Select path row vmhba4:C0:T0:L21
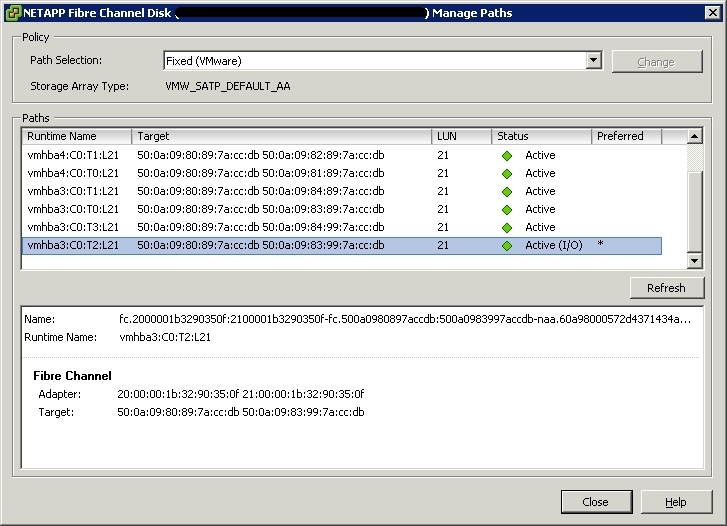This screenshot has height=526, width=727. pyautogui.click(x=342, y=173)
